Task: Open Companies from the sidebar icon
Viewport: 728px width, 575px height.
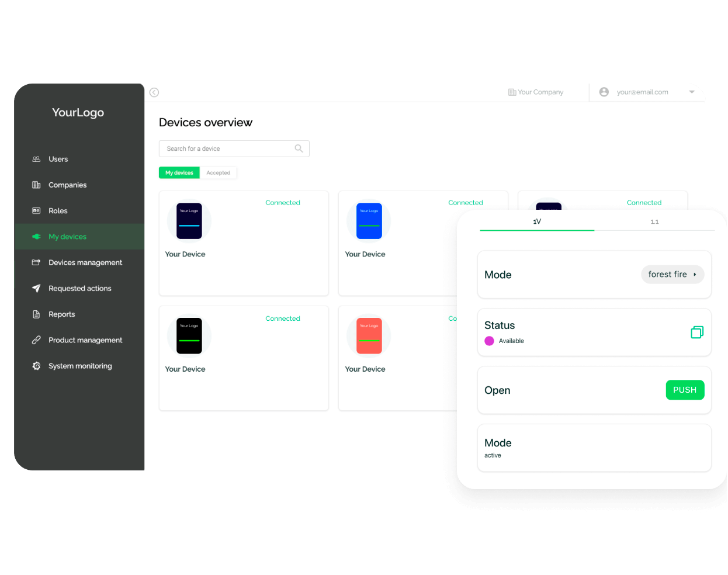Action: (x=36, y=185)
